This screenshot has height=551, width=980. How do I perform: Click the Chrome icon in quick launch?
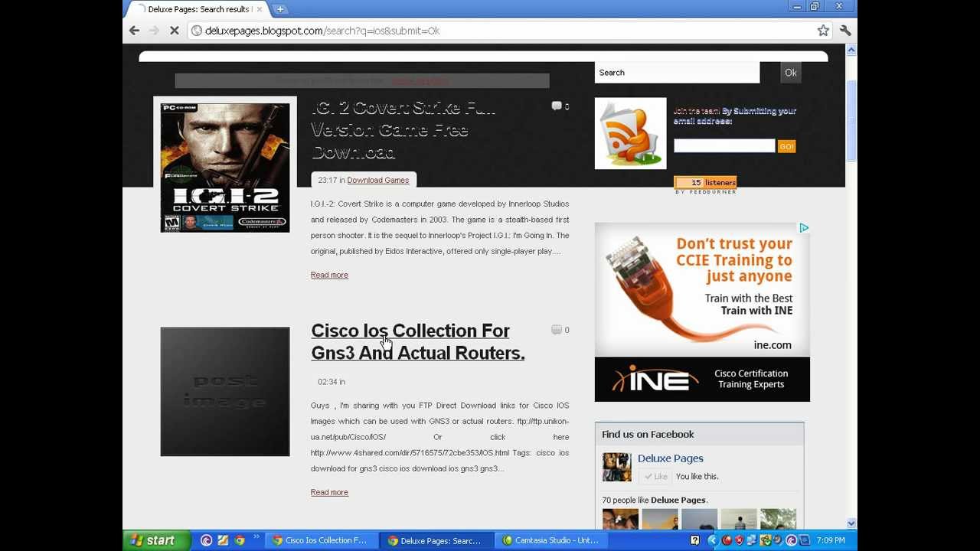tap(240, 540)
